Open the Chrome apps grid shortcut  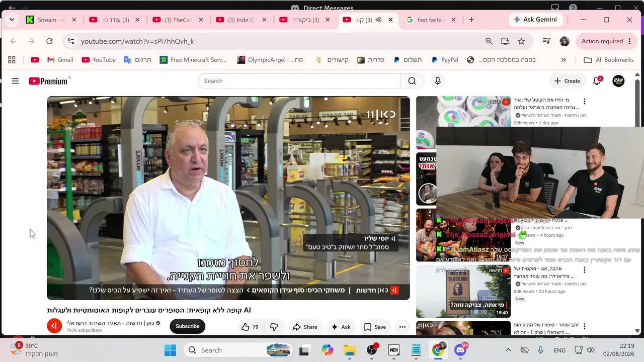[x=12, y=60]
